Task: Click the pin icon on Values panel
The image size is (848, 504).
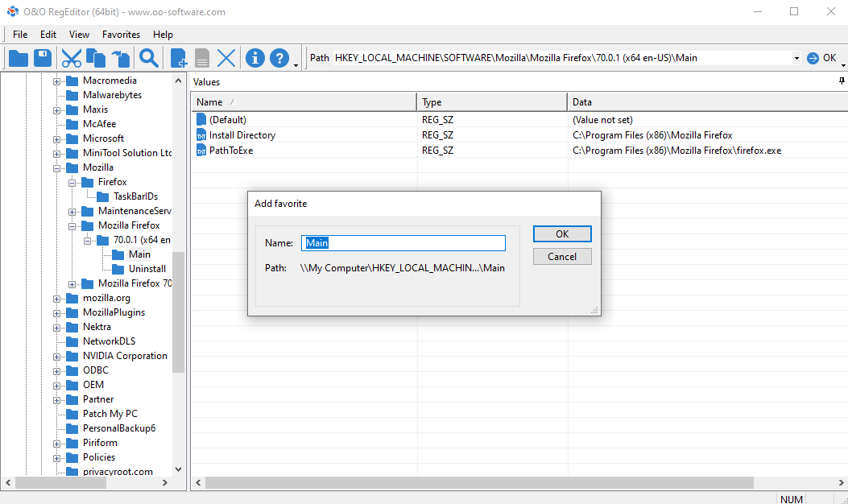Action: 842,81
